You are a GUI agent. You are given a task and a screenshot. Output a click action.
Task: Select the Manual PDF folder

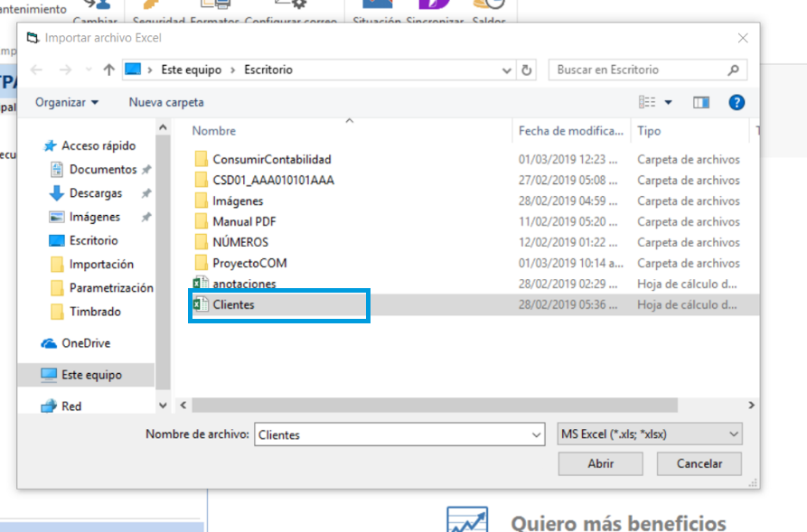pos(245,222)
